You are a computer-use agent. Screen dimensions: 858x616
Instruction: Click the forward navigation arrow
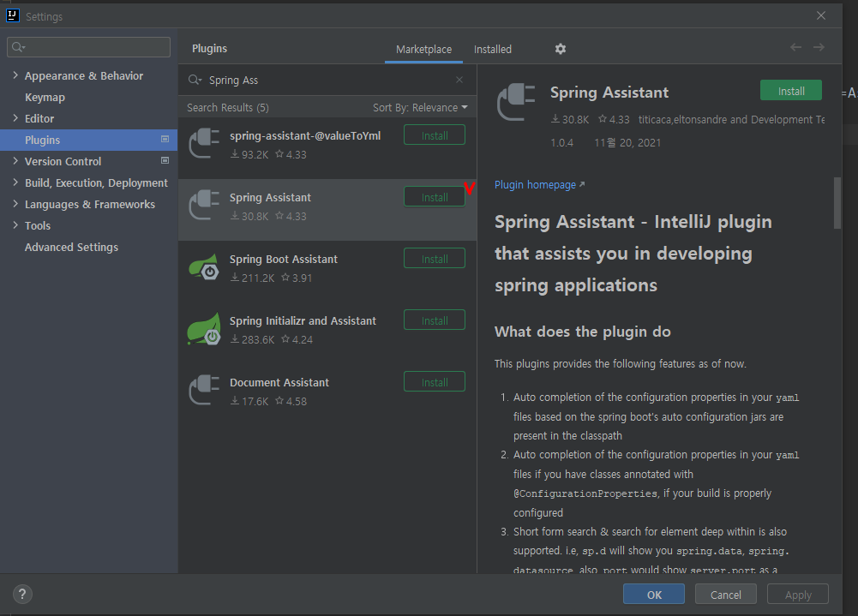click(x=819, y=47)
